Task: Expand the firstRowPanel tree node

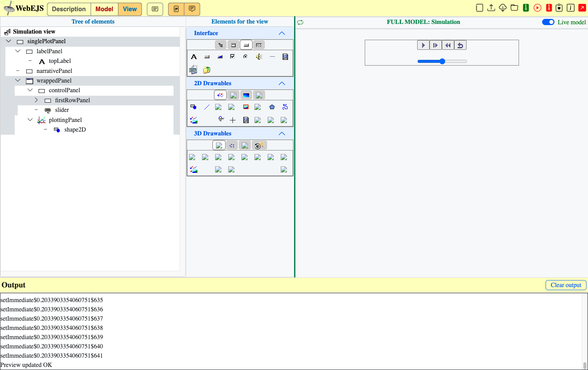Action: pyautogui.click(x=36, y=100)
